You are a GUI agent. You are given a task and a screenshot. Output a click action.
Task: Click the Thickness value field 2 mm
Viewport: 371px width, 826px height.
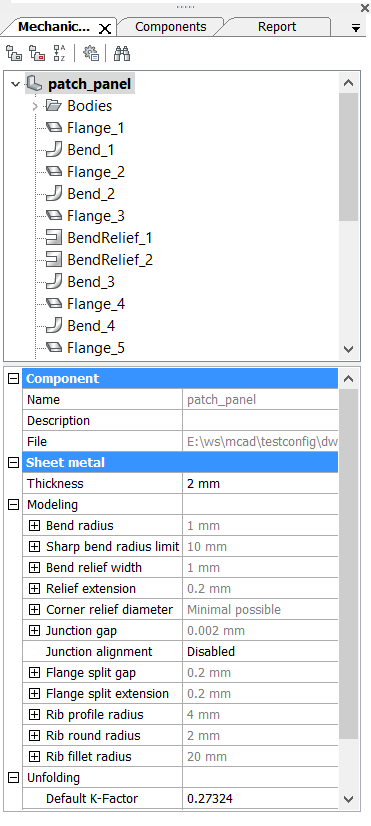260,484
